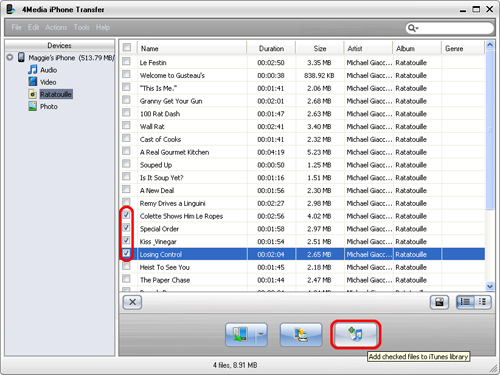
Task: Uncheck Colette Shows Him Le Ropes checkbox
Action: pyautogui.click(x=126, y=215)
